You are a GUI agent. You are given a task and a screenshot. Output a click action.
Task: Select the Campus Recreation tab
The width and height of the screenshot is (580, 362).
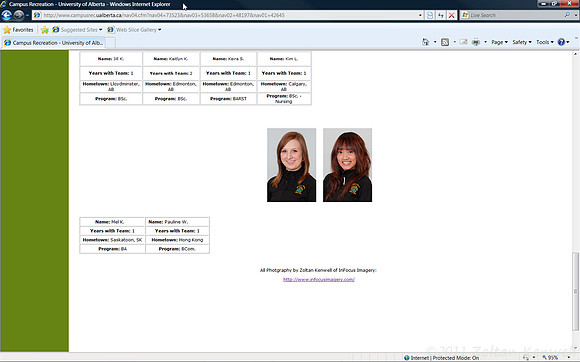pos(54,43)
